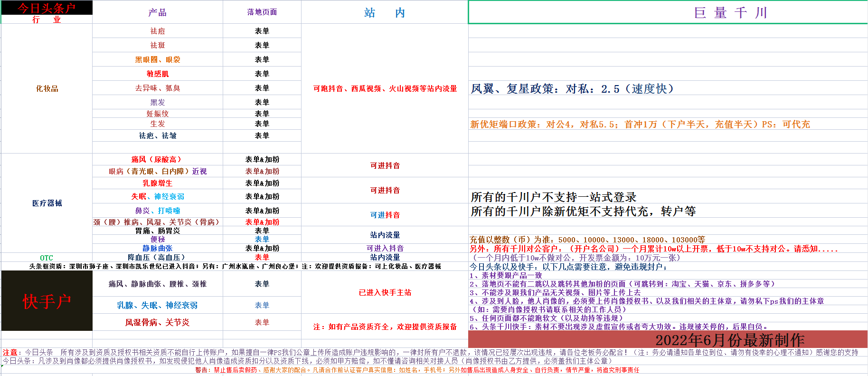Viewport: 868px width, 376px height.
Task: Select the 医疗器械 industry cell
Action: 47,203
